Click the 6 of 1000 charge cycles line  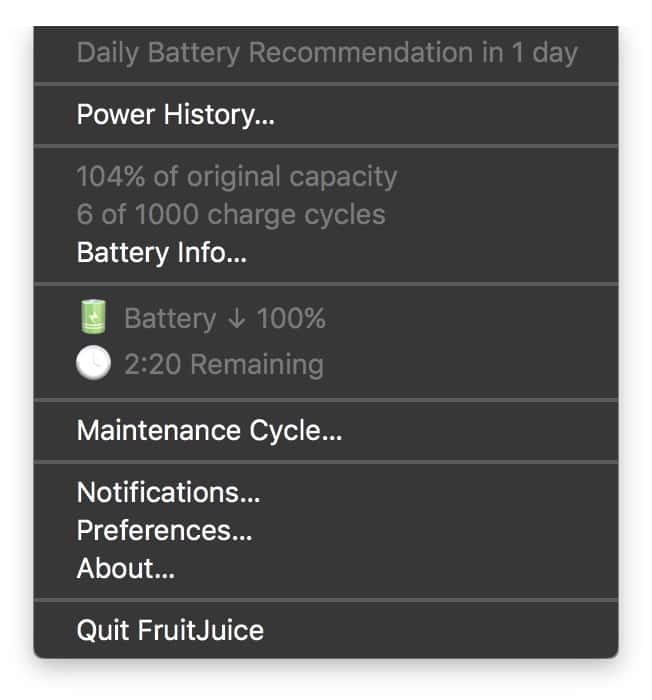tap(230, 215)
